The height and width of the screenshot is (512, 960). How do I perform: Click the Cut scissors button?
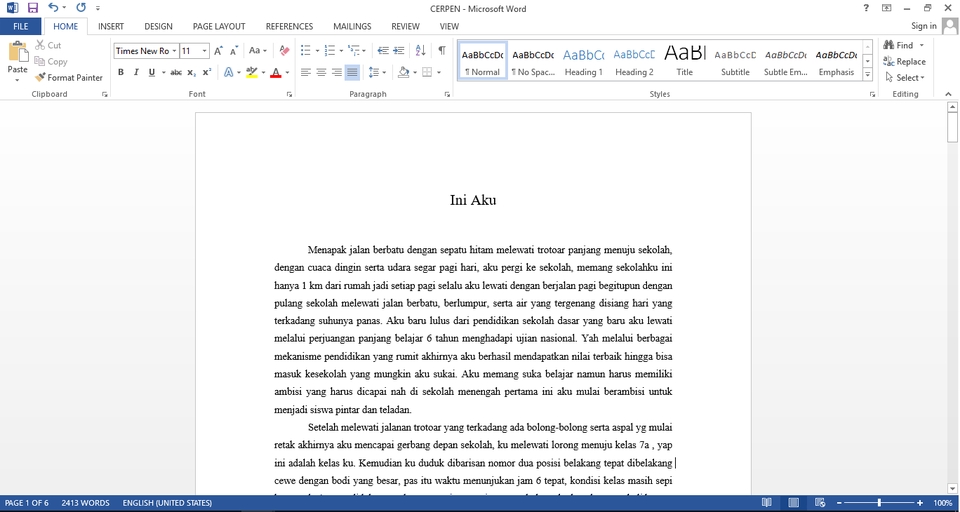(x=48, y=45)
